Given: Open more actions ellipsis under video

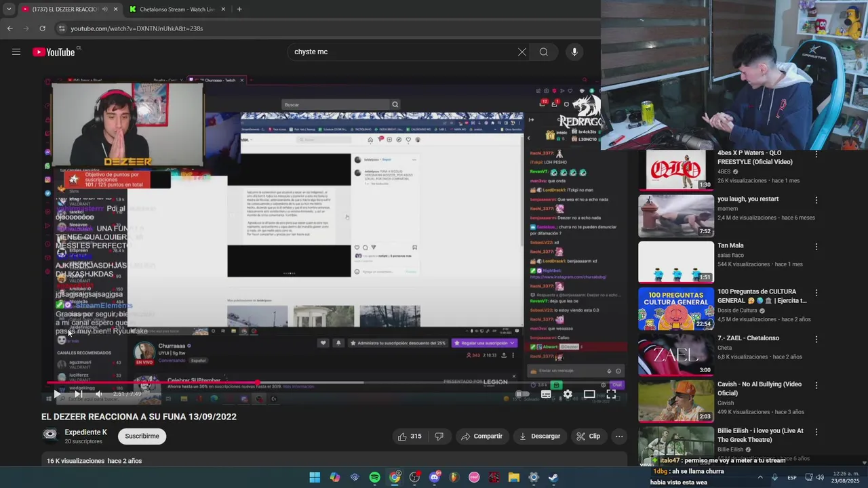Looking at the screenshot, I should pos(619,436).
